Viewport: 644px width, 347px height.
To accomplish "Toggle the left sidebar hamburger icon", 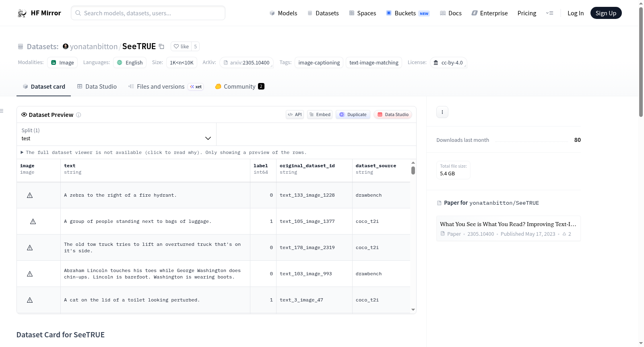I will point(2,111).
